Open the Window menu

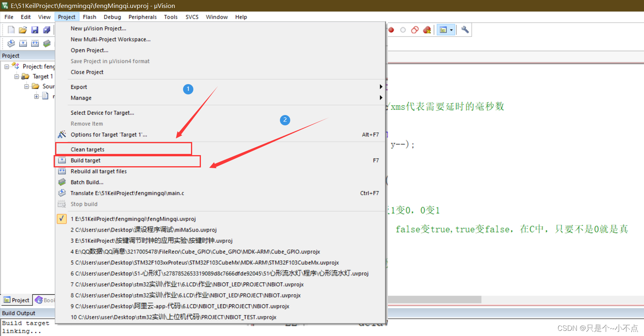[217, 17]
